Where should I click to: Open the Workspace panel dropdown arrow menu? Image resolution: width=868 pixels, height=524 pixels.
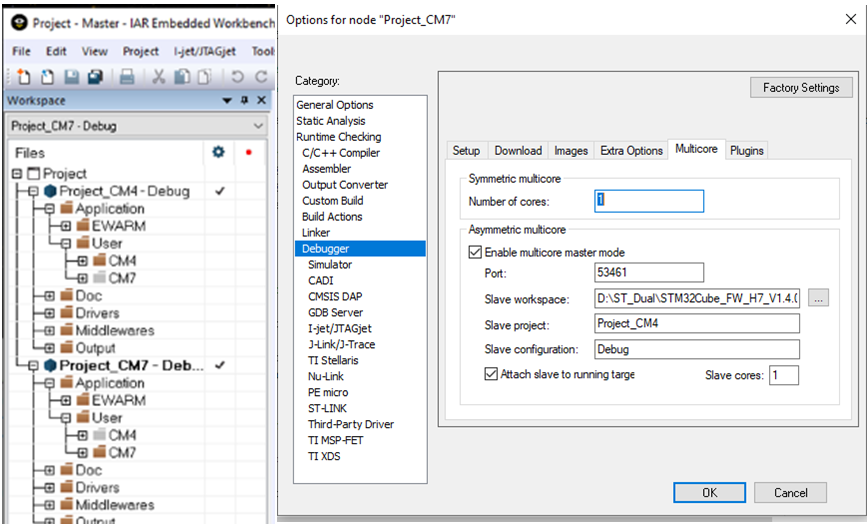[x=228, y=101]
